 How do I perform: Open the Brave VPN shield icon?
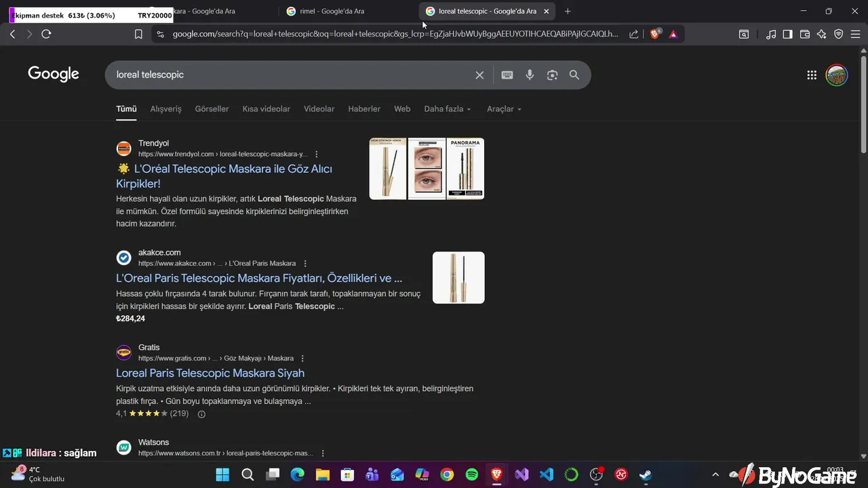point(839,34)
